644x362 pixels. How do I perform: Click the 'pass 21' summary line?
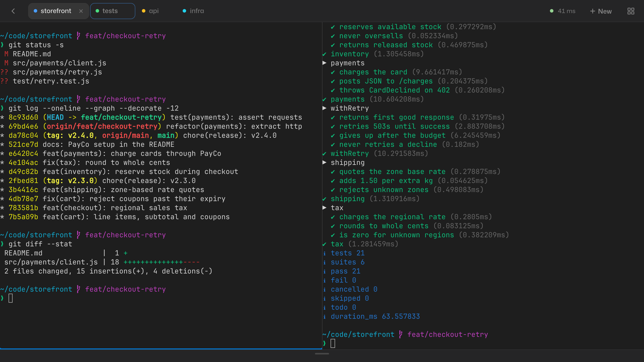point(346,271)
